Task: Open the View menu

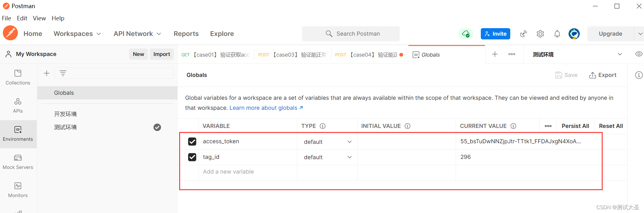Action: (39, 18)
